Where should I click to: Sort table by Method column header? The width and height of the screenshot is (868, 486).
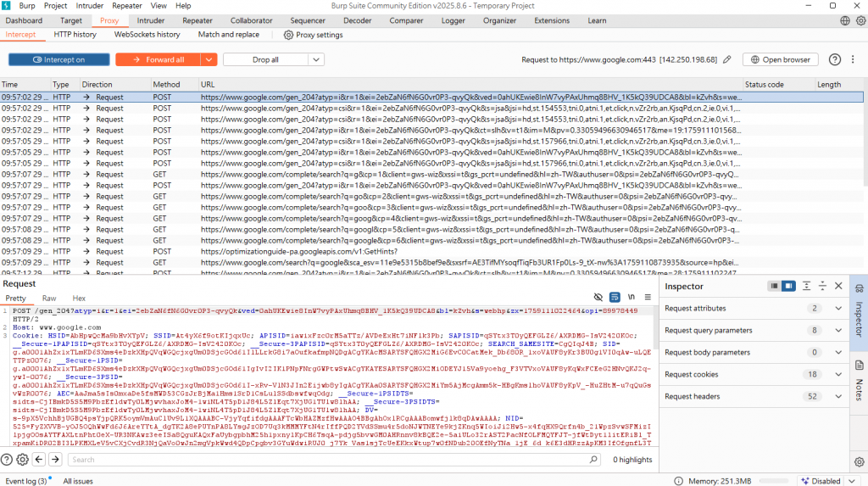click(x=175, y=84)
